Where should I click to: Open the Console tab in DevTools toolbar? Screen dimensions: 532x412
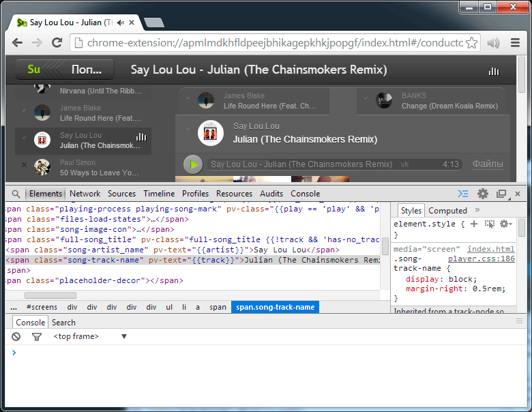pos(306,194)
